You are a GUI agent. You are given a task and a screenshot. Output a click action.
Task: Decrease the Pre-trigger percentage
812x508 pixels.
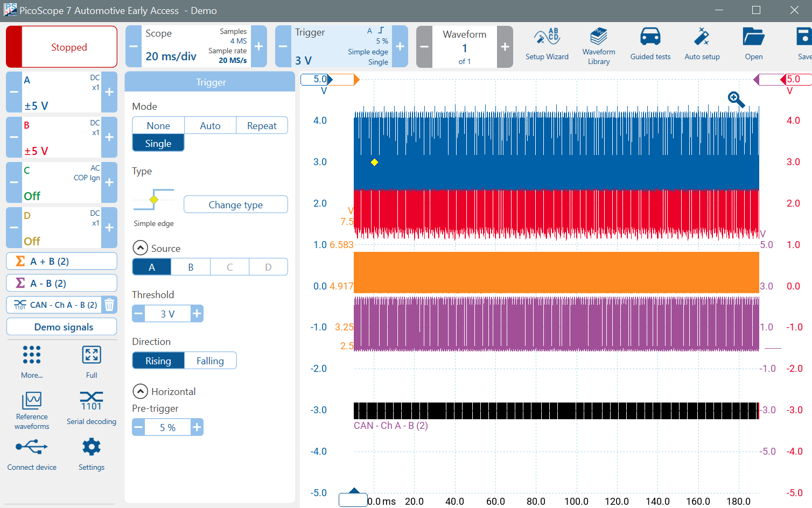point(138,427)
